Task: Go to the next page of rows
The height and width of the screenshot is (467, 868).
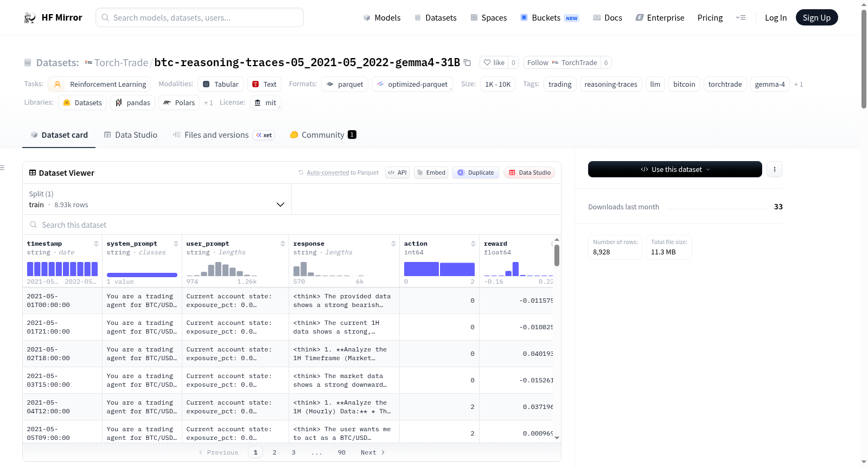Action: pyautogui.click(x=373, y=452)
